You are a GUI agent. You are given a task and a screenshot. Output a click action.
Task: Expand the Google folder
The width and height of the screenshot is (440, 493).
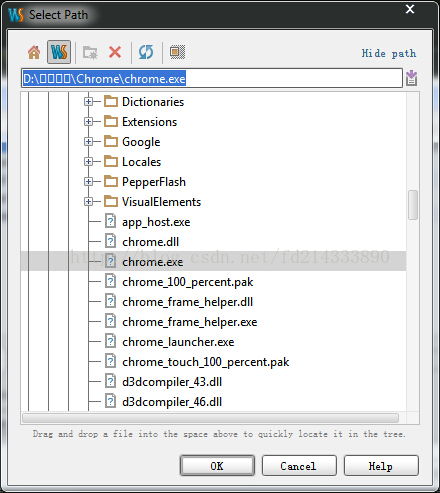(88, 142)
